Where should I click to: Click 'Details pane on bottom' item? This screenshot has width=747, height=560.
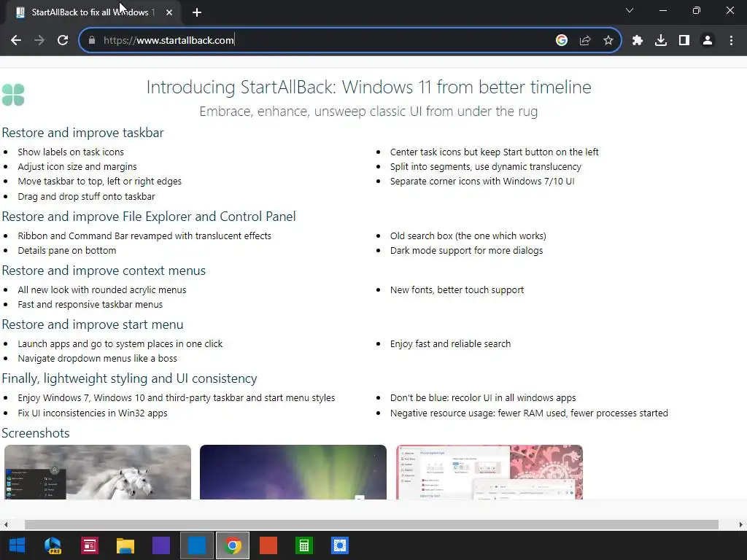[66, 251]
